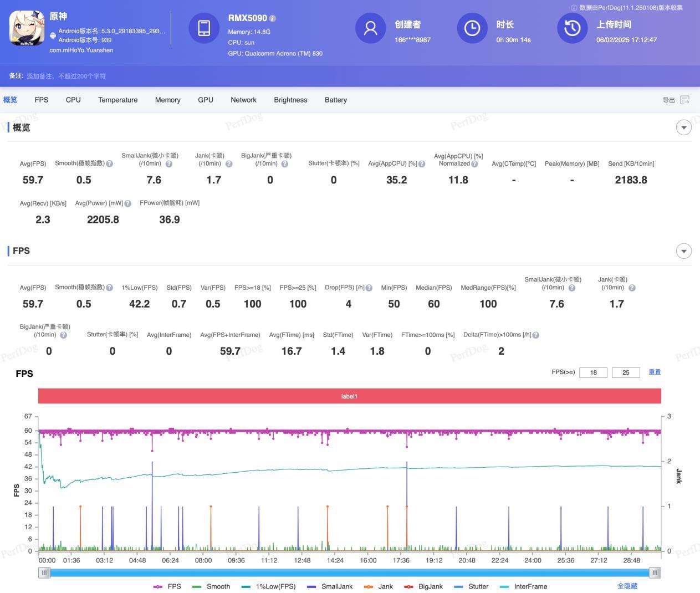700x593 pixels.
Task: Click the export icon beside 导出
Action: pyautogui.click(x=685, y=100)
